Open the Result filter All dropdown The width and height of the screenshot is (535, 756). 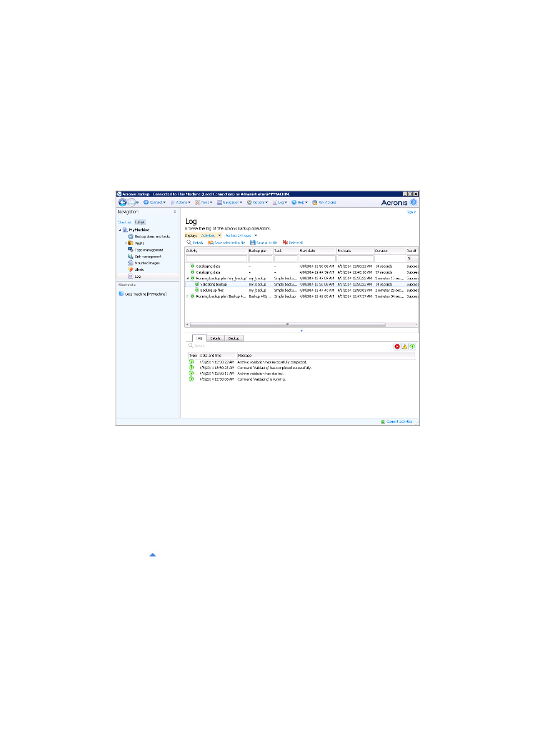pos(412,259)
